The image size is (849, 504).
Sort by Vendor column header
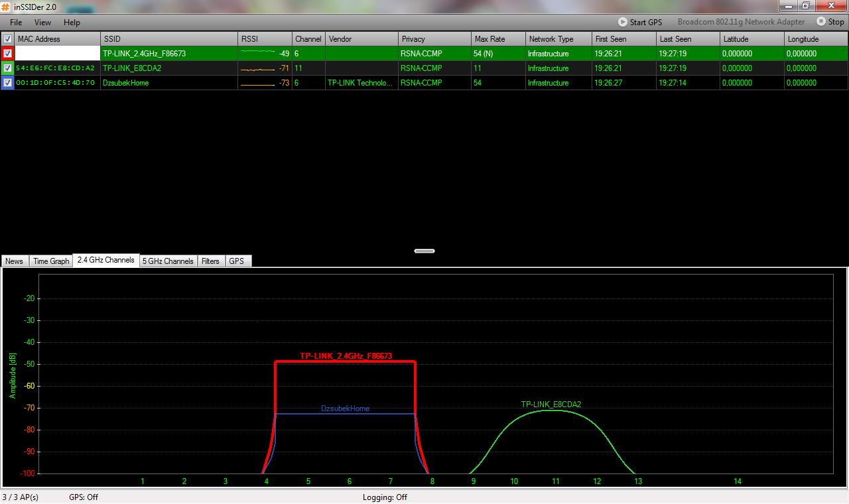(x=361, y=39)
